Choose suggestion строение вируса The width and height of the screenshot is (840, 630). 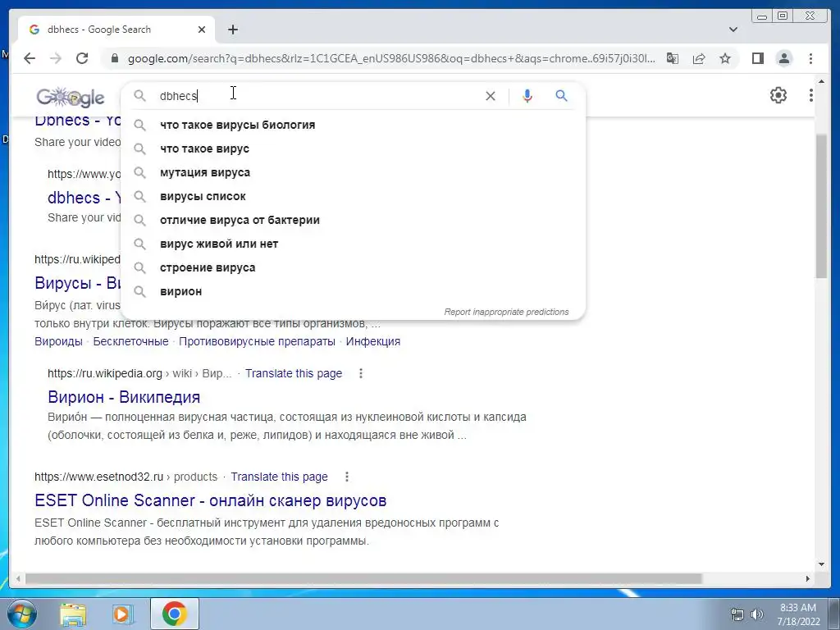point(353,268)
